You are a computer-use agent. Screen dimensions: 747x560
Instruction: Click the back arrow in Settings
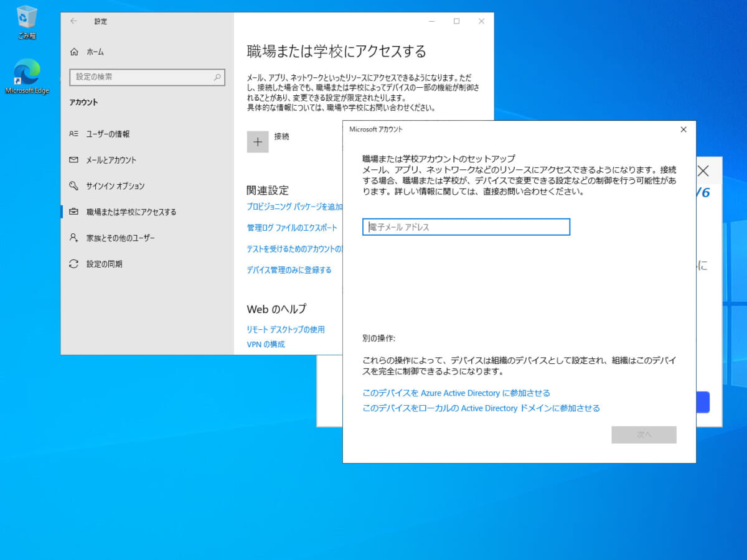pos(73,21)
